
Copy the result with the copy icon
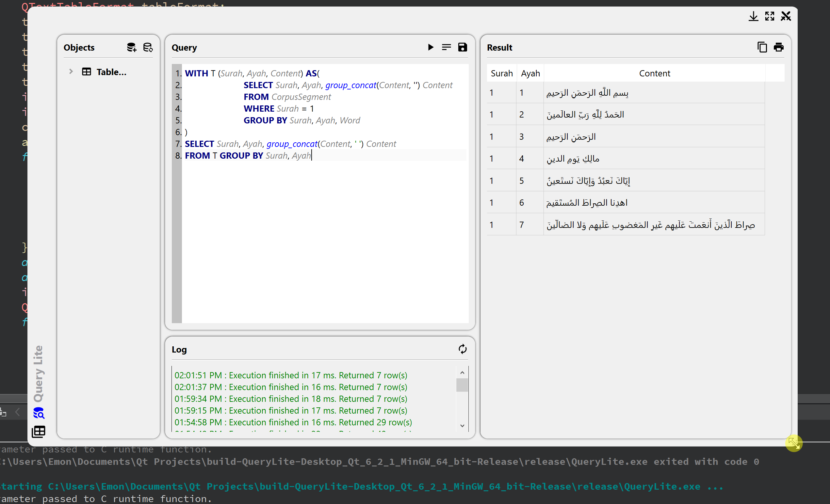[x=762, y=47]
